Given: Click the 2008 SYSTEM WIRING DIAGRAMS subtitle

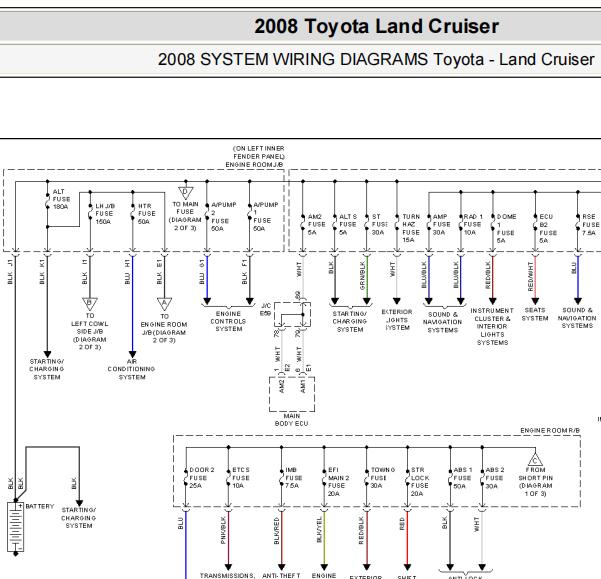Looking at the screenshot, I should point(376,59).
